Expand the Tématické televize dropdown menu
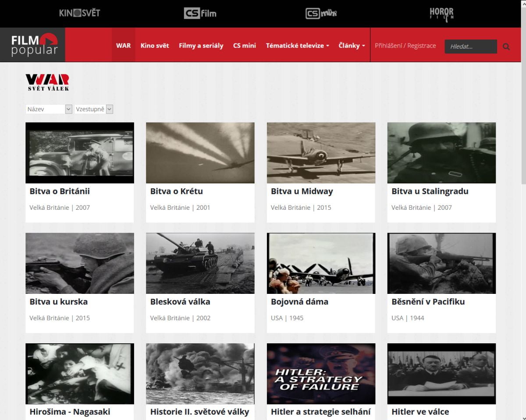526x420 pixels. (x=298, y=45)
